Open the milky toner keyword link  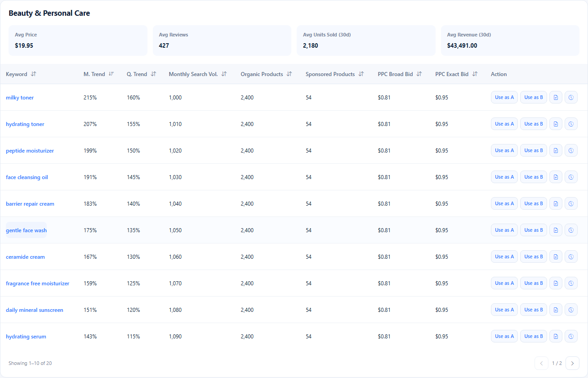[20, 98]
